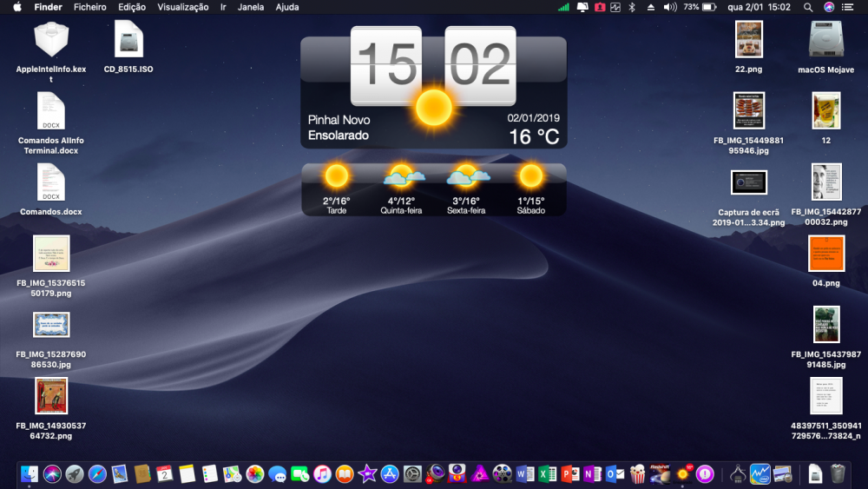Open System Preferences in the Dock
Screen dimensions: 868x489
pos(412,474)
